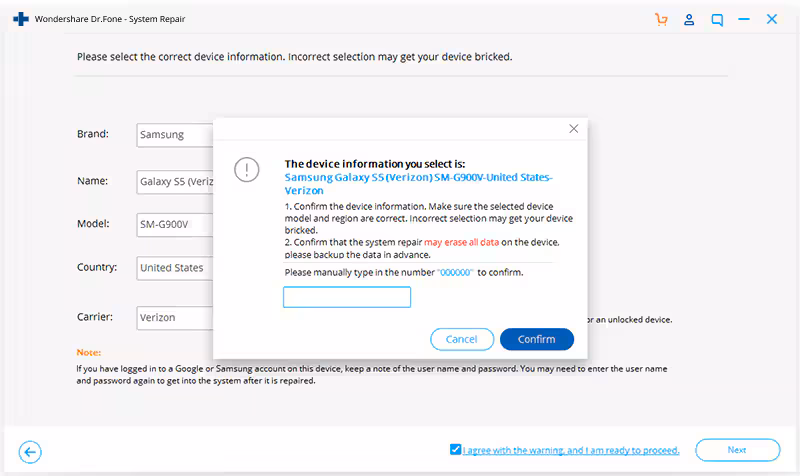
Task: Click the "000000" blue number text
Action: (456, 272)
